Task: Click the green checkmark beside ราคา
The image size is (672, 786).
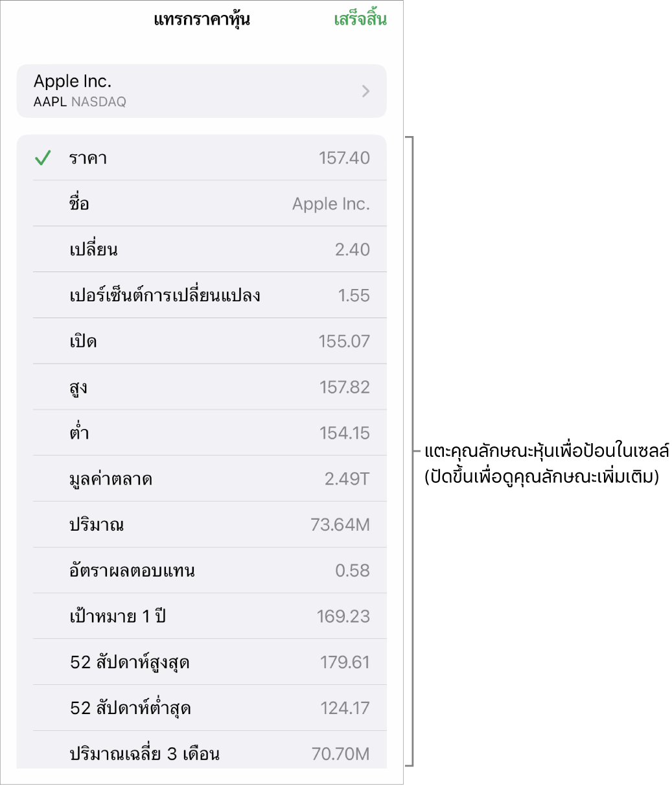Action: [43, 158]
